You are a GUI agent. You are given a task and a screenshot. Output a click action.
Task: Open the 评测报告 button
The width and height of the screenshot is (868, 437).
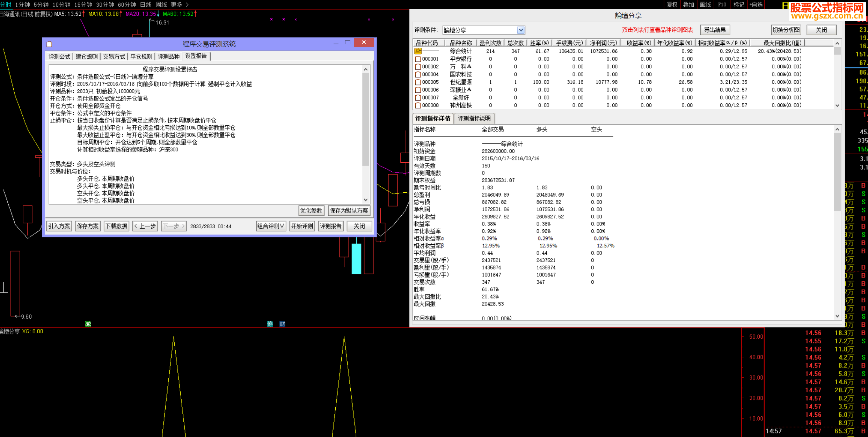331,226
